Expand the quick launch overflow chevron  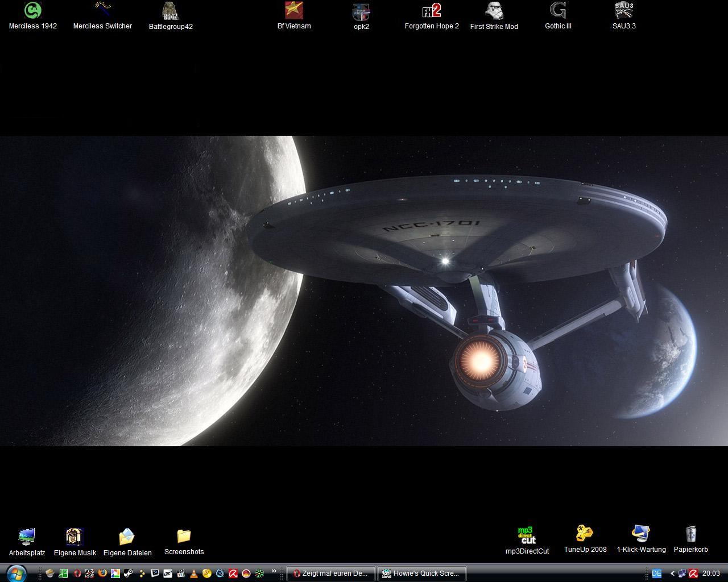274,571
